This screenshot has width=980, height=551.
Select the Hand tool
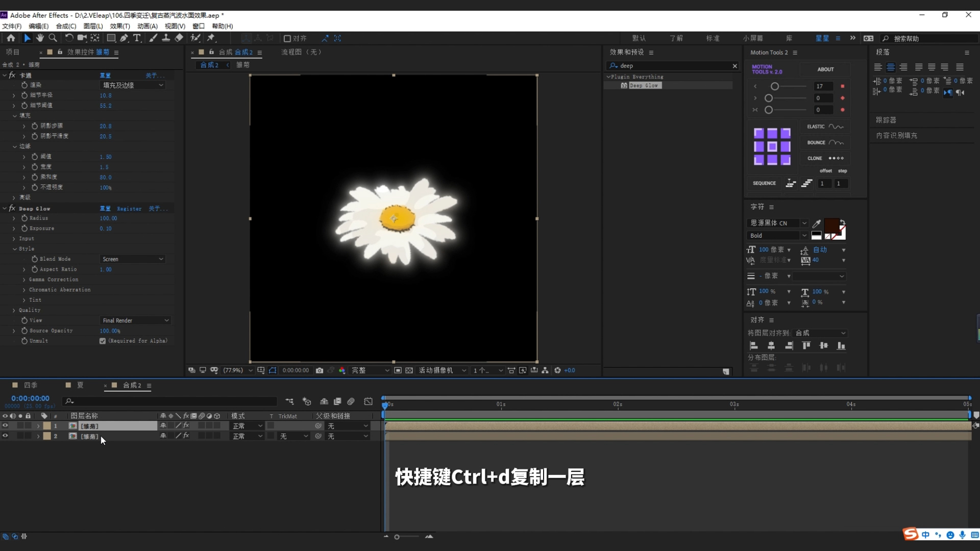[40, 38]
